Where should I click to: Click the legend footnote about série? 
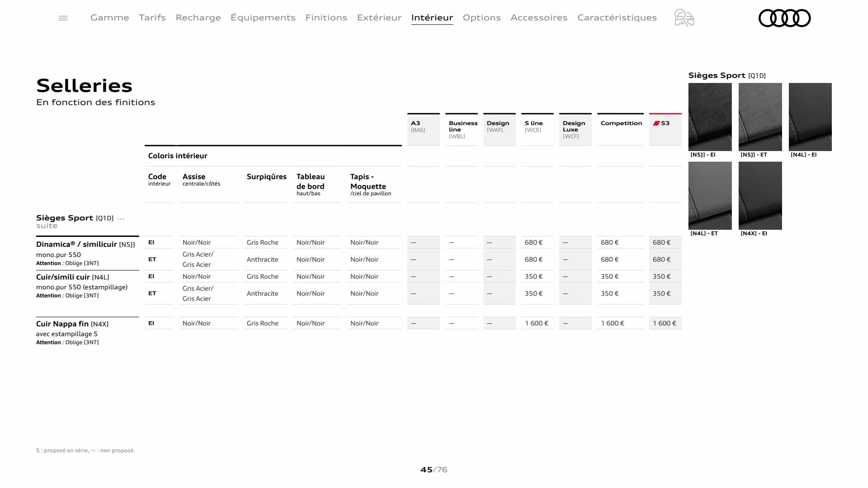[x=86, y=450]
